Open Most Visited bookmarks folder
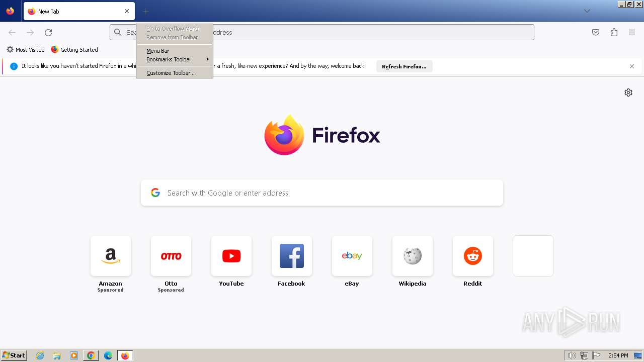This screenshot has width=644, height=362. point(25,50)
